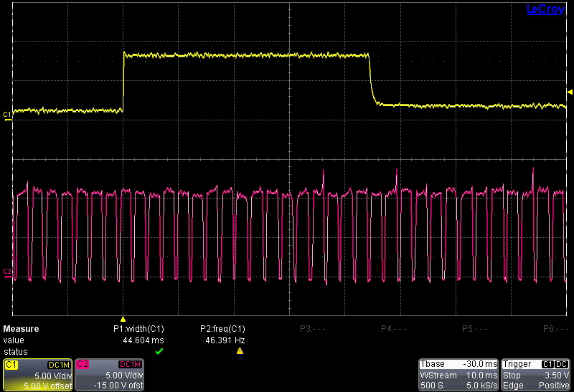Click the 5.00 V offset value of C1
This screenshot has height=392, width=574.
(x=47, y=386)
